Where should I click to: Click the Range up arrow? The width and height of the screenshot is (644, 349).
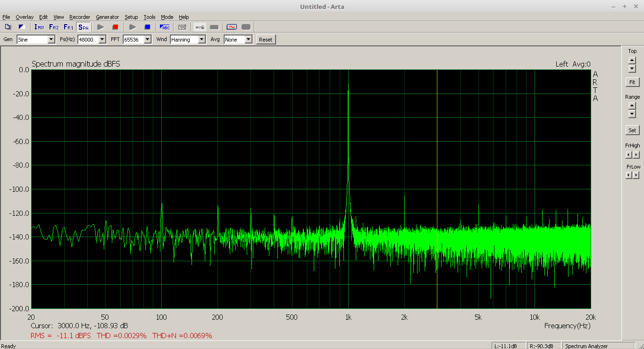pos(632,106)
